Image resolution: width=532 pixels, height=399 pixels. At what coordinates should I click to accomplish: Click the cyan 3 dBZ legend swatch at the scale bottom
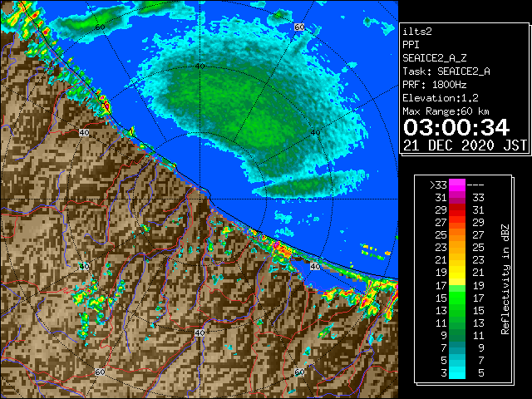coord(457,373)
